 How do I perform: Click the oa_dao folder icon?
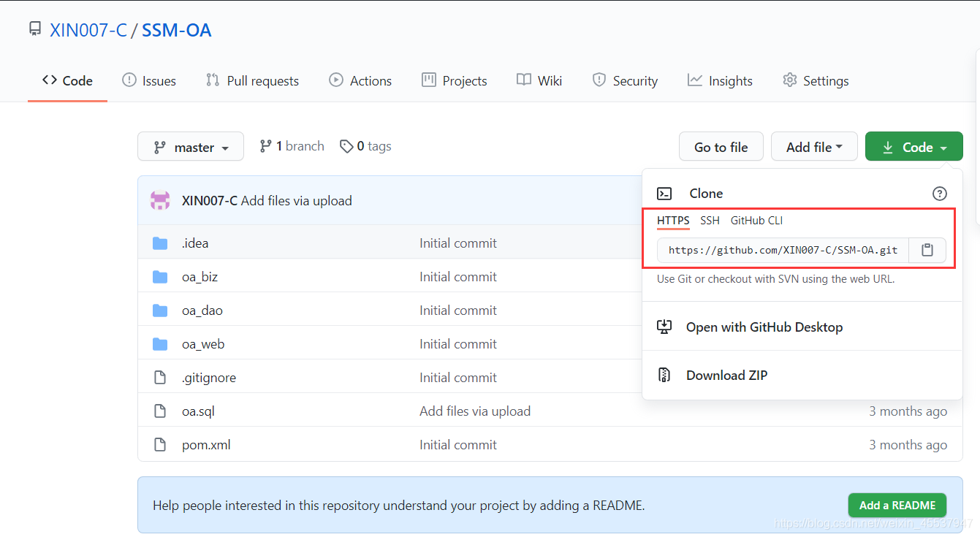click(x=160, y=311)
